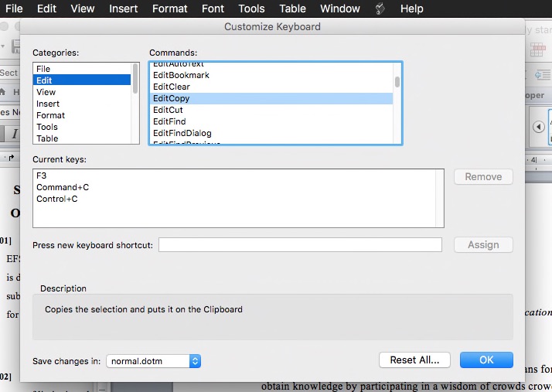Click the Remove button
The width and height of the screenshot is (552, 392).
[483, 176]
